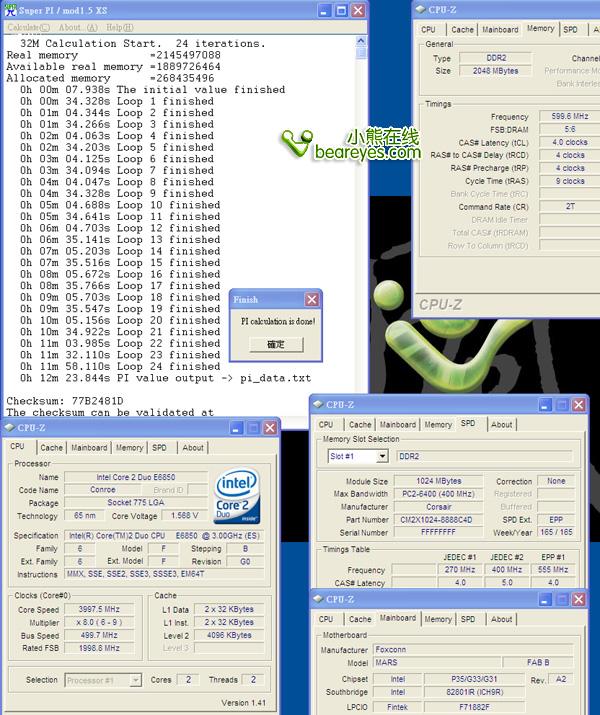Click the SPD CPU-Z window title icon
This screenshot has width=600, height=715.
pos(318,404)
